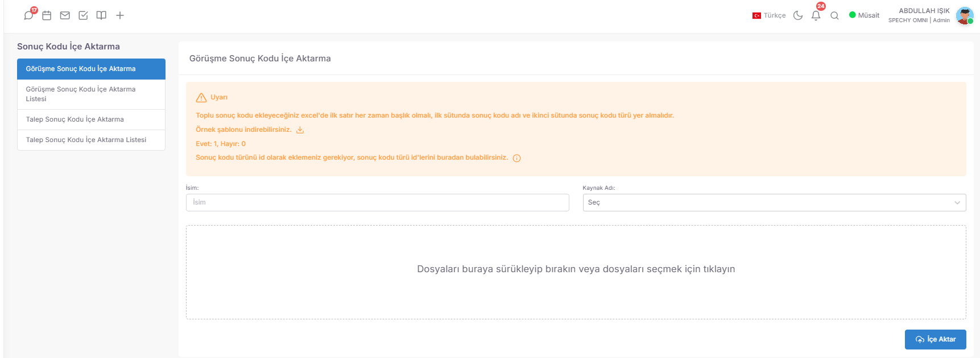Open the calendar icon
Viewport: 980px width, 358px height.
pyautogui.click(x=47, y=15)
